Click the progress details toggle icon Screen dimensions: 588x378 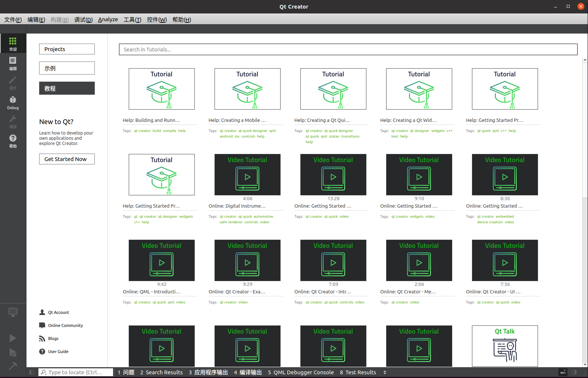(x=563, y=372)
